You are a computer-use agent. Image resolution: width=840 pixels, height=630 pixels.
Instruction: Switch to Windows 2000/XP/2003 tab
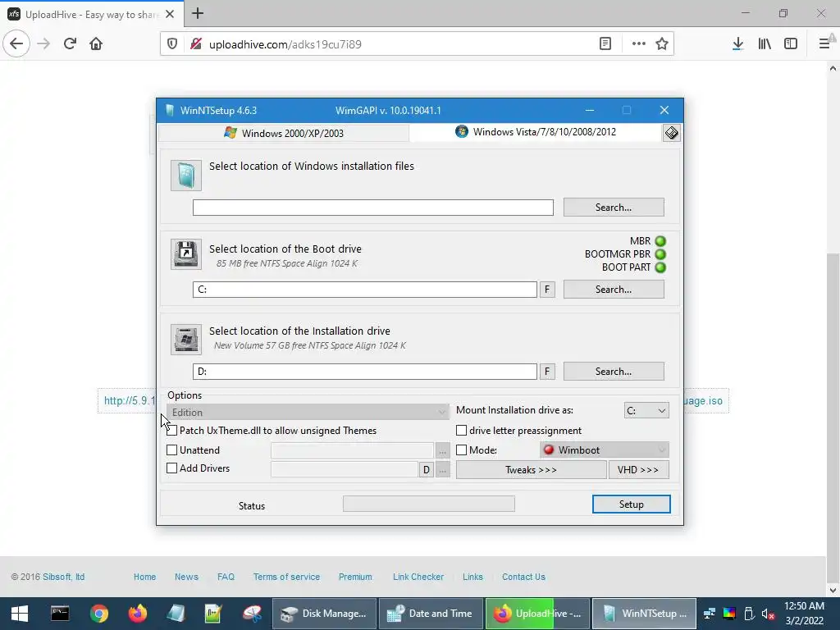284,133
